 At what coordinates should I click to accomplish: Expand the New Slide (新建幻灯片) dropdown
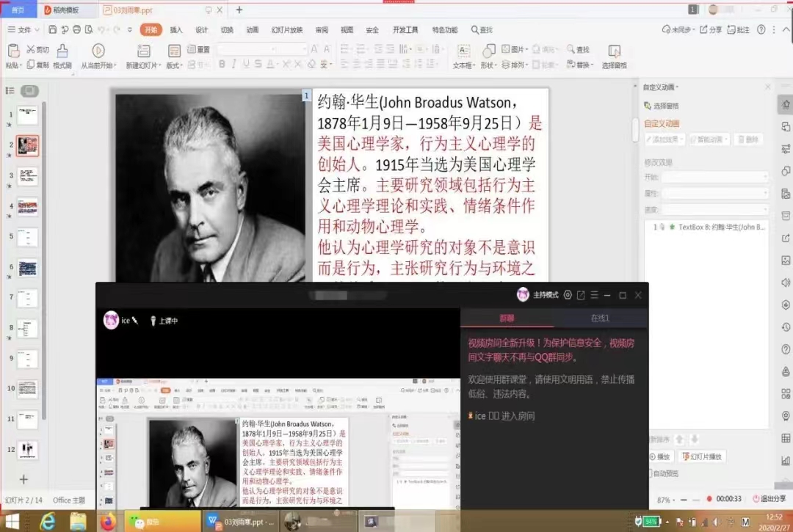tap(142, 65)
